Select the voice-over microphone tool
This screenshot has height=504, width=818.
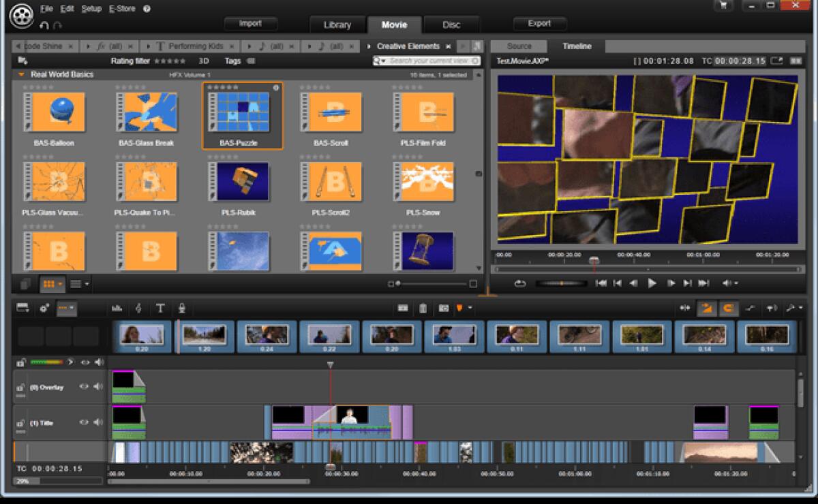point(181,307)
